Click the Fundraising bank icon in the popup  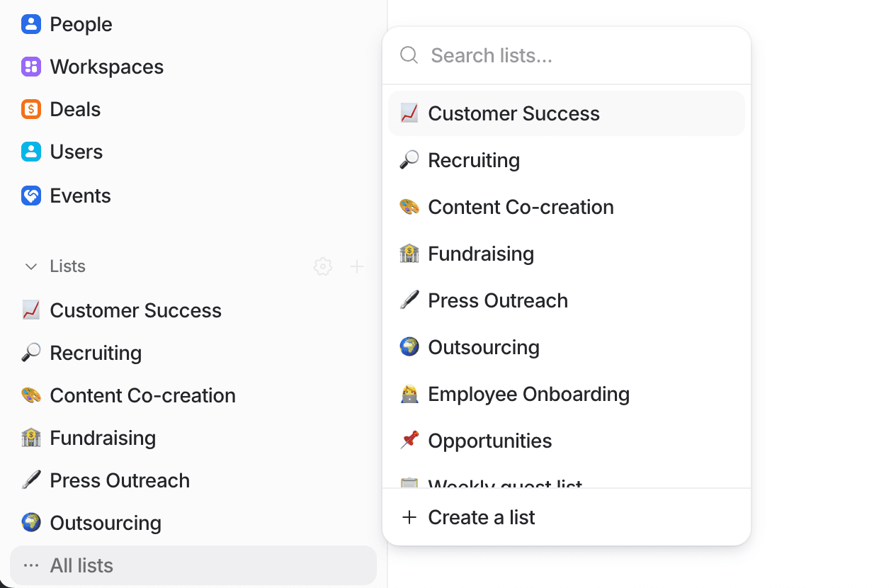(409, 253)
